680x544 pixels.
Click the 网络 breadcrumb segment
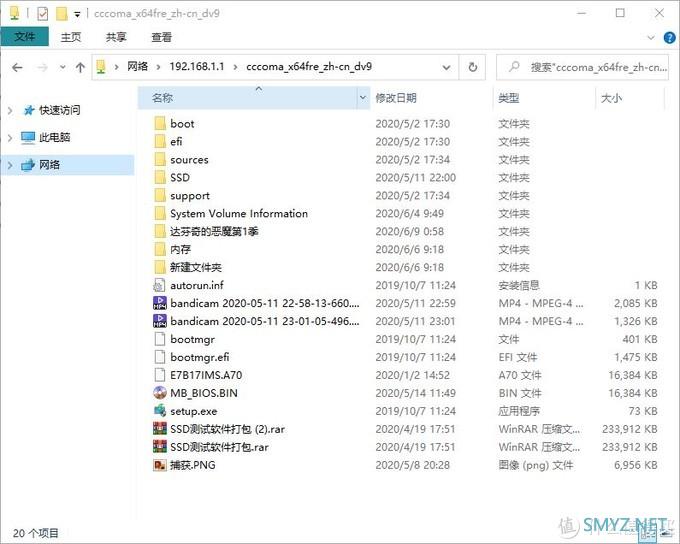pos(137,67)
